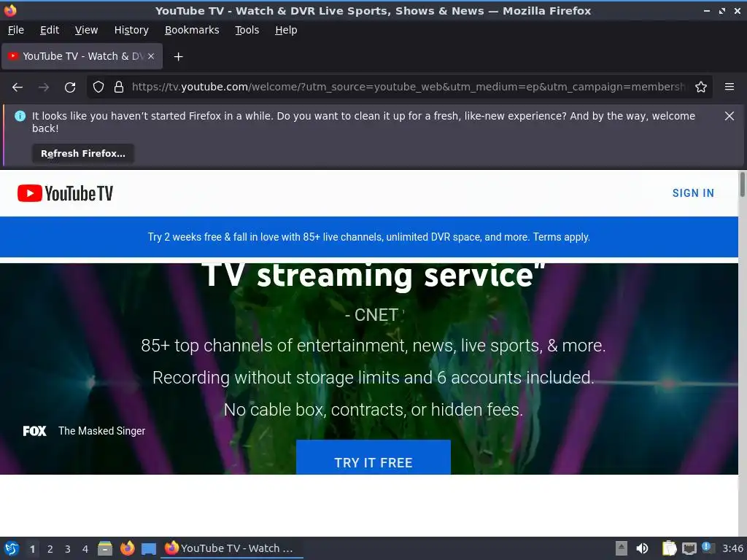Switch to workspace 1
The height and width of the screenshot is (560, 747).
click(32, 549)
